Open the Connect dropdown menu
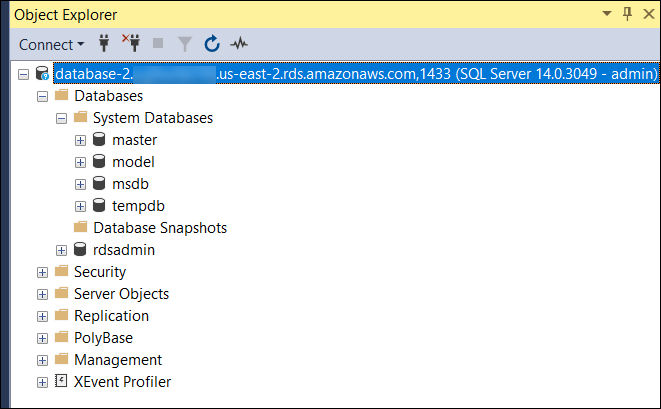Viewport: 661px width, 409px height. 51,44
